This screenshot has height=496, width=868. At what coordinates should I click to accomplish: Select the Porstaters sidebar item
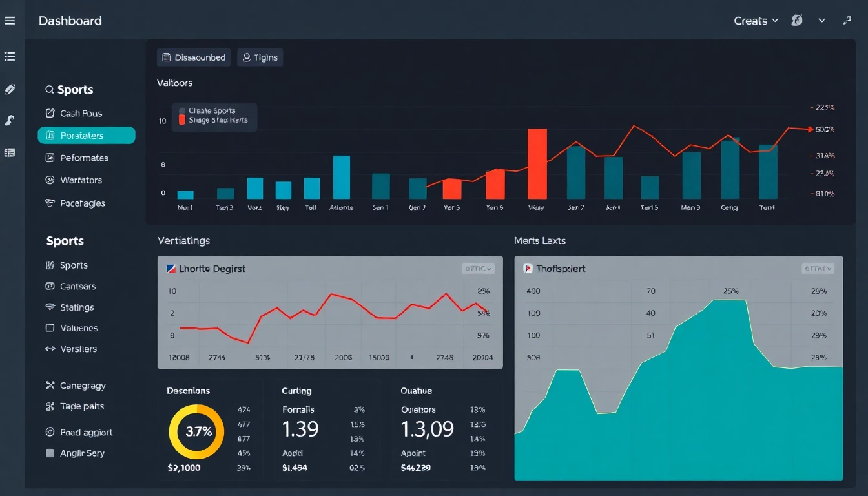87,136
